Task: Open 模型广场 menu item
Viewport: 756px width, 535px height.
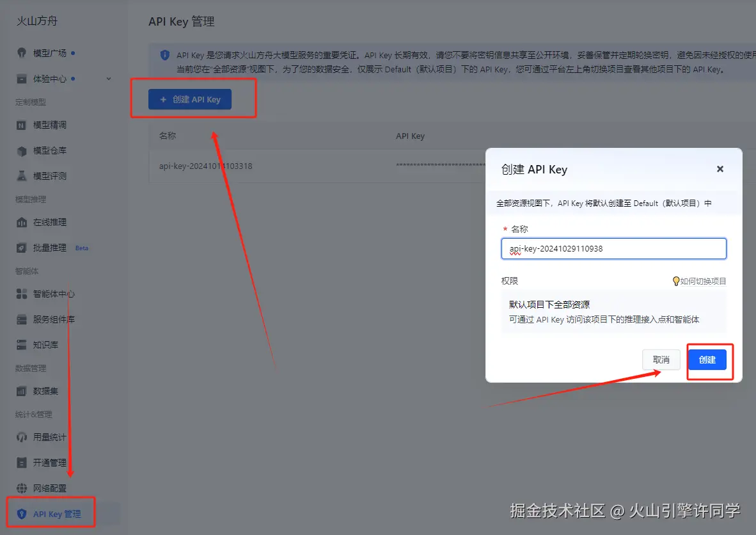Action: [x=50, y=53]
